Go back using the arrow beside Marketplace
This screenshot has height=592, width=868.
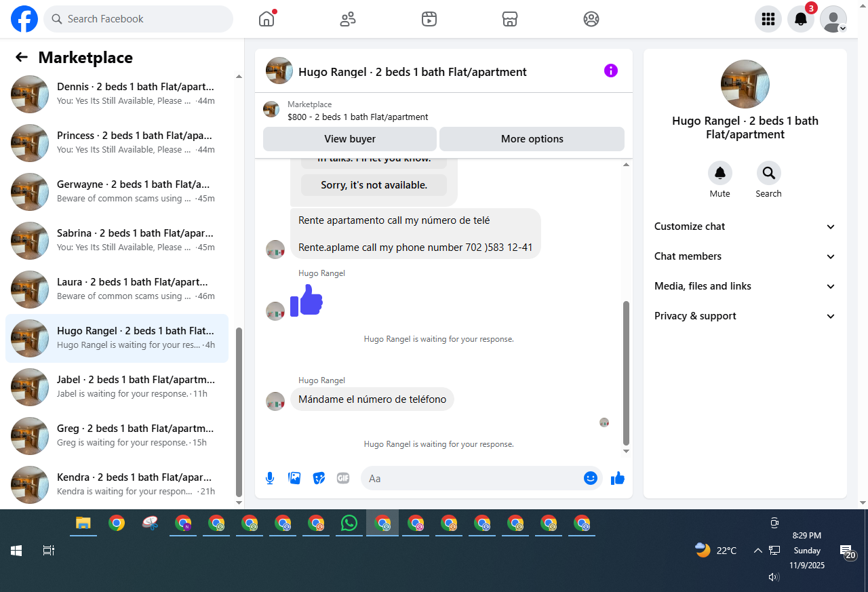[x=22, y=58]
